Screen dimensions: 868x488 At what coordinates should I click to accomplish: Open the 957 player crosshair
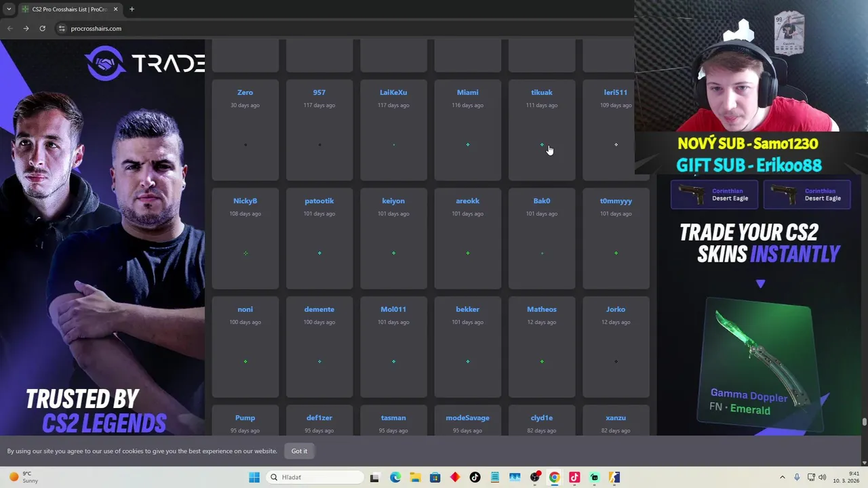click(319, 131)
